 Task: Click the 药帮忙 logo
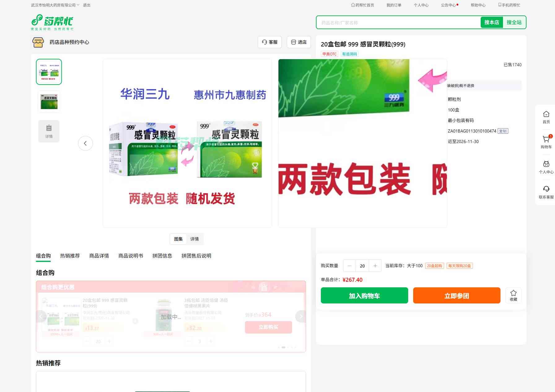(52, 22)
